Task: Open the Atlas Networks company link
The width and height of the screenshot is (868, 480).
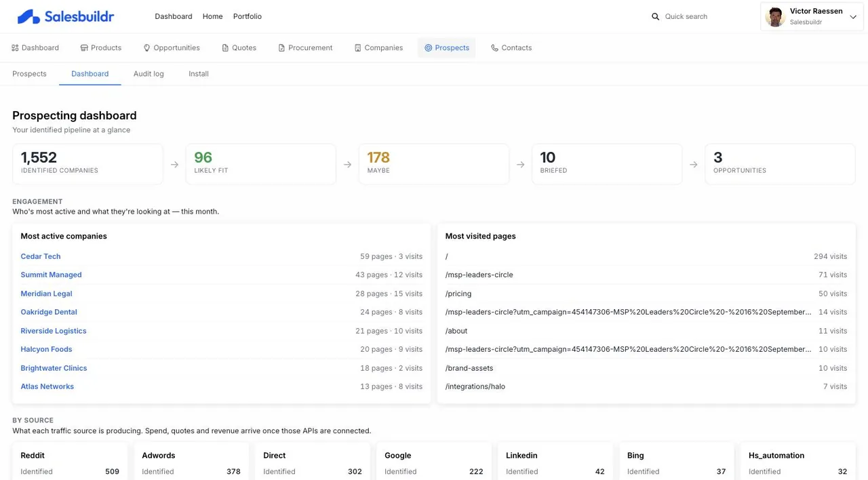Action: coord(47,386)
